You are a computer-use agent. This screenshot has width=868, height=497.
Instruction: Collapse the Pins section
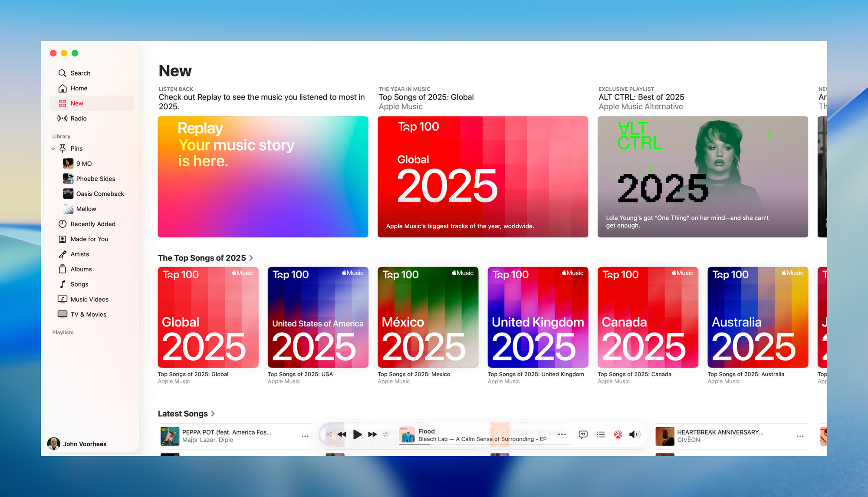pyautogui.click(x=53, y=148)
